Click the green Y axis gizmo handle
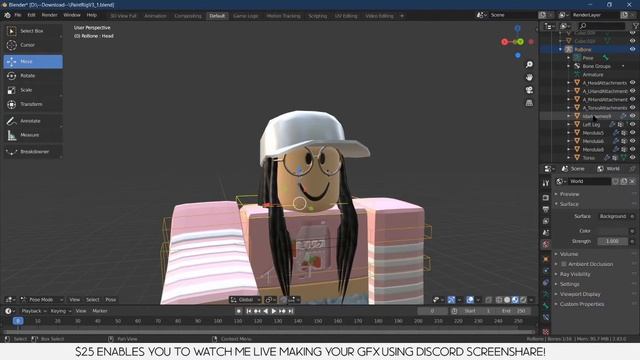Viewport: 640px width, 360px height. 520,42
